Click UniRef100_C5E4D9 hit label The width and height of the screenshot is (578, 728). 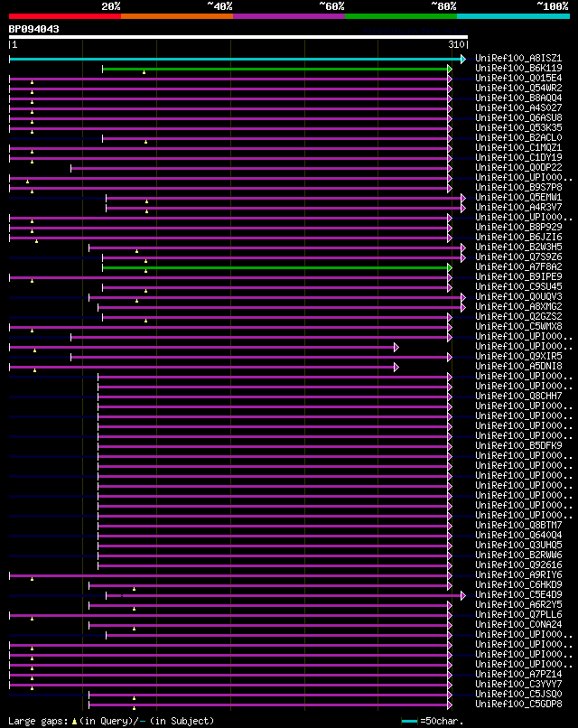click(x=518, y=594)
